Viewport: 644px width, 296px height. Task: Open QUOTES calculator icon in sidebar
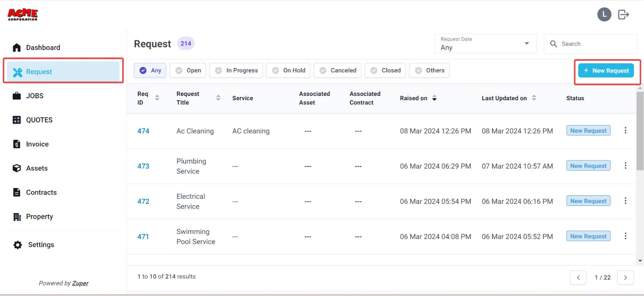coord(17,120)
